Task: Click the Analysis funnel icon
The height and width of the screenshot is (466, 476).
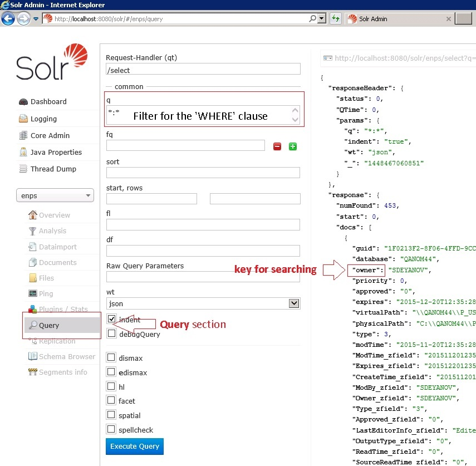Action: tap(32, 231)
